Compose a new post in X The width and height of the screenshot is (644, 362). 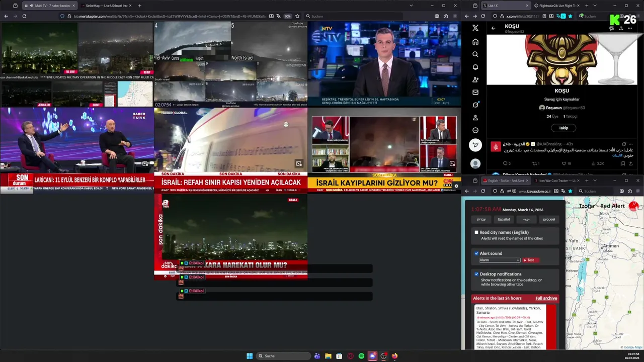click(475, 146)
